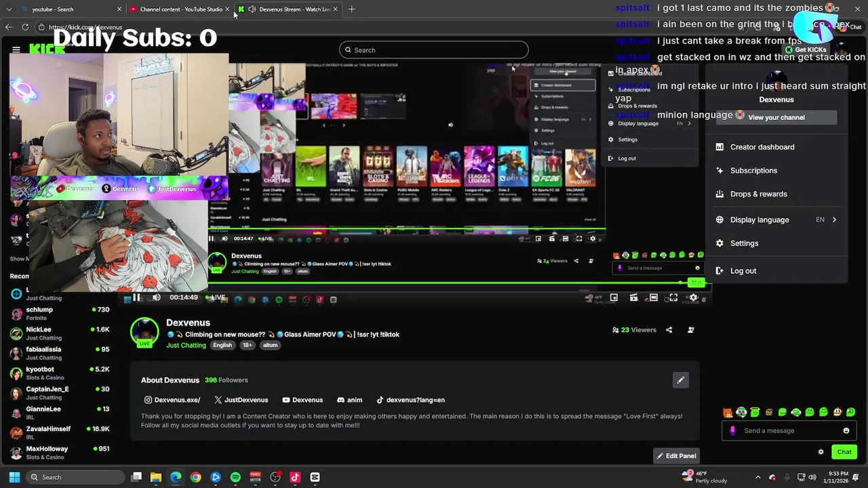Open the browser tab list dropdown
Viewport: 868px width, 488px height.
(x=9, y=9)
